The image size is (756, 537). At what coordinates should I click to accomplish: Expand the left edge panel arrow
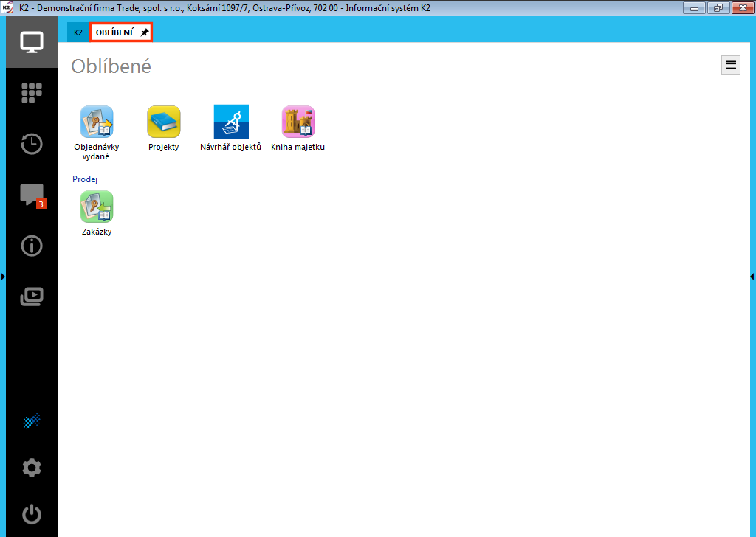[x=3, y=277]
